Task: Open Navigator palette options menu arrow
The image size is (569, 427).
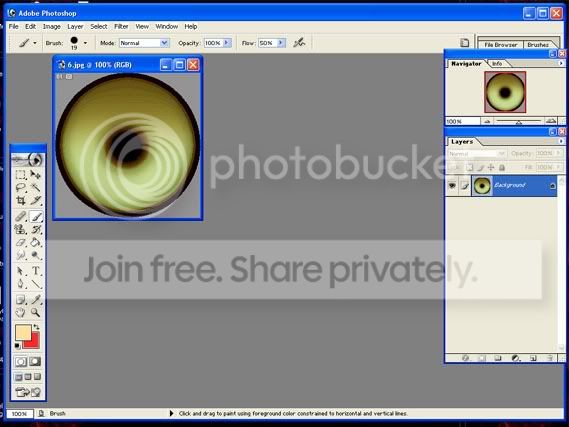Action: [561, 63]
